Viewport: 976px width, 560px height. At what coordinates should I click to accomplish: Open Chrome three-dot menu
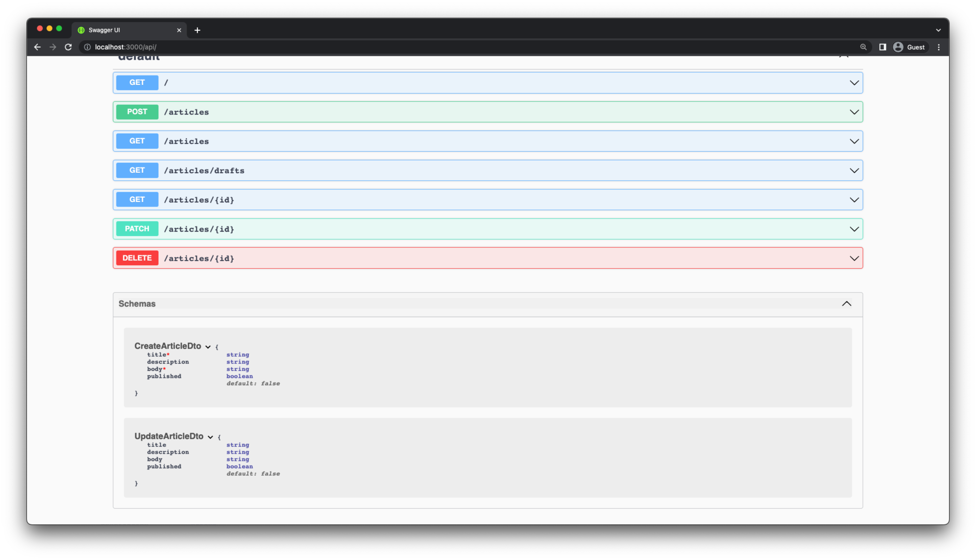[x=939, y=47]
